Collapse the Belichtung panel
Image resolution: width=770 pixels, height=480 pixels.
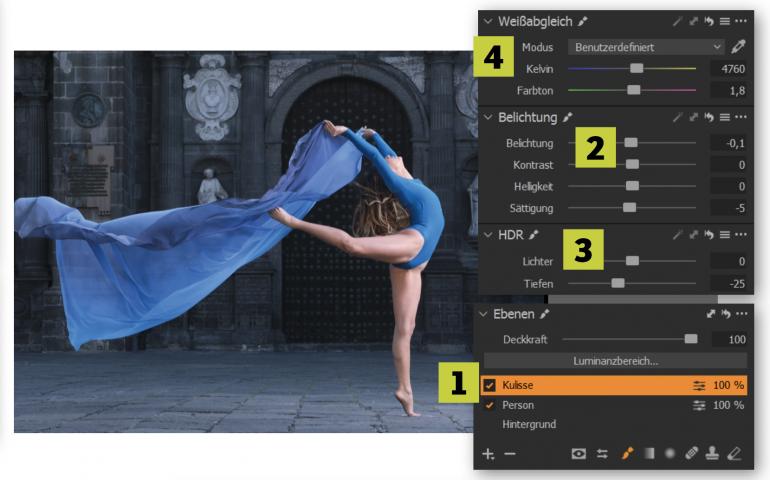click(487, 117)
